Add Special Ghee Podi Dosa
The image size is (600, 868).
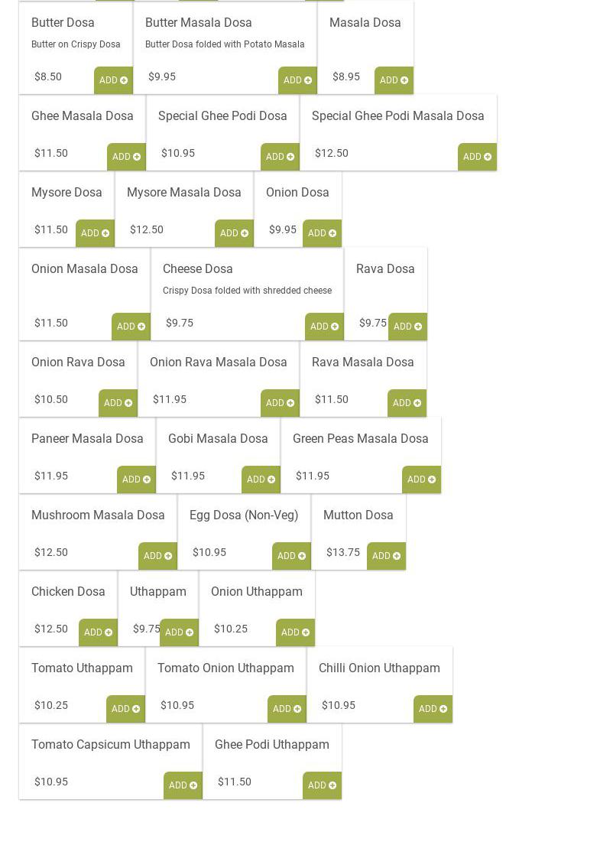coord(280,157)
